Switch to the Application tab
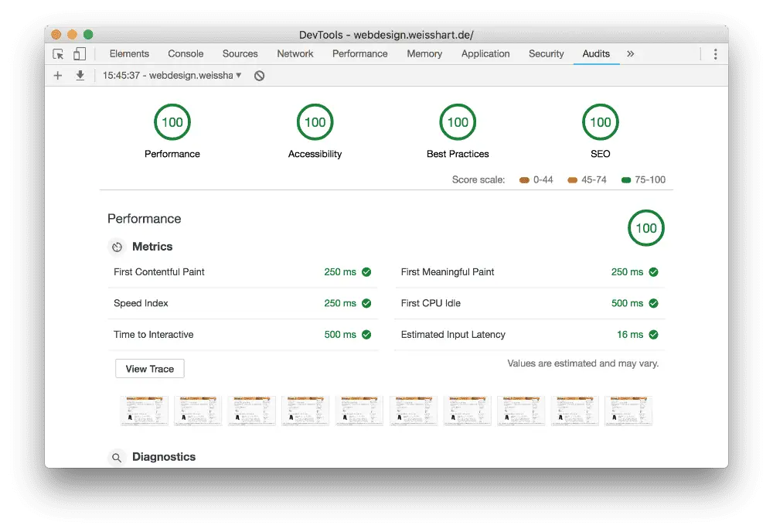The height and width of the screenshot is (532, 773). point(485,54)
